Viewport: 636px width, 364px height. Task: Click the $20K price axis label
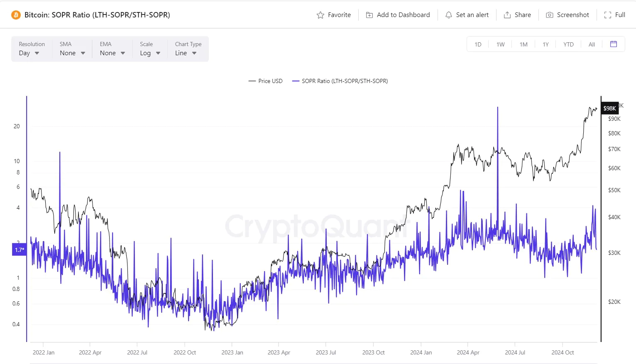tap(614, 302)
